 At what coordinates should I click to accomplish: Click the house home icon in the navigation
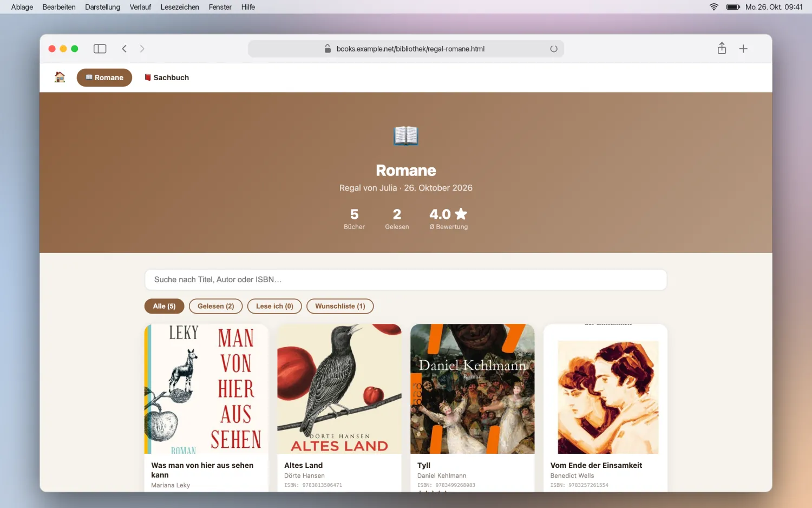tap(60, 77)
